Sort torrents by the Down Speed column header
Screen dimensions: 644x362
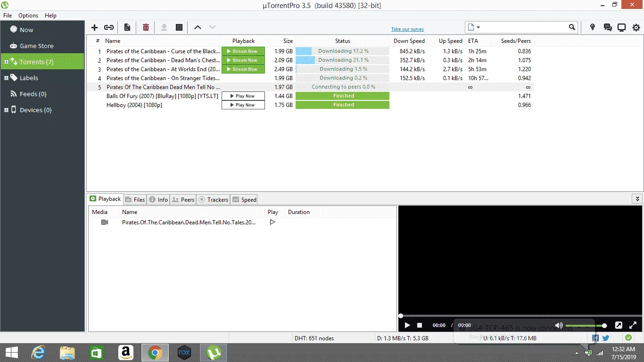(409, 41)
